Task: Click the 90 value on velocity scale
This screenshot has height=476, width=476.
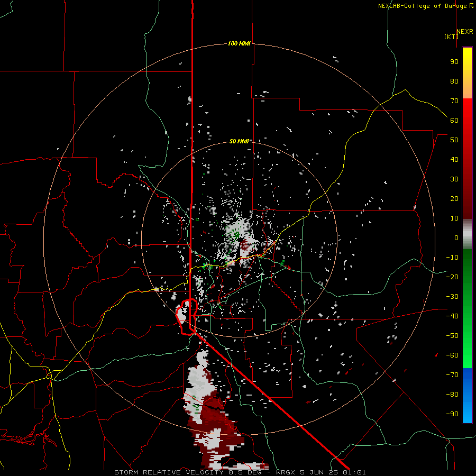Action: point(454,62)
